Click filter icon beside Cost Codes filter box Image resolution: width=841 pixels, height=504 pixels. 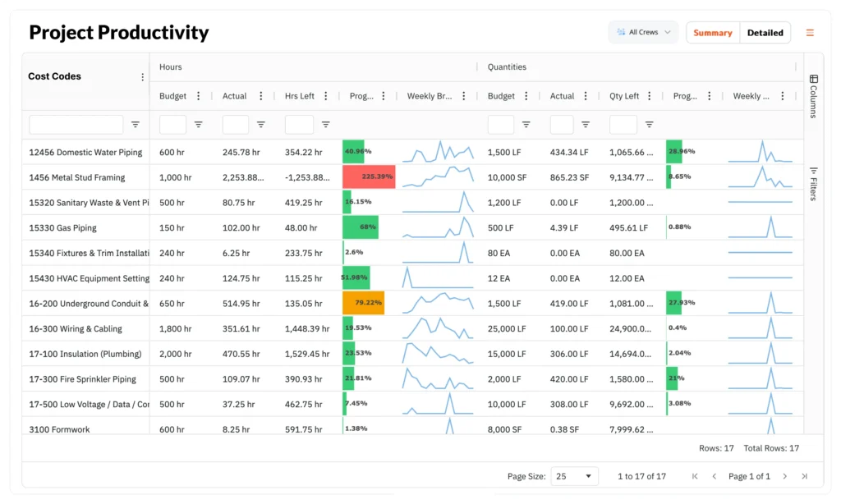coord(136,125)
